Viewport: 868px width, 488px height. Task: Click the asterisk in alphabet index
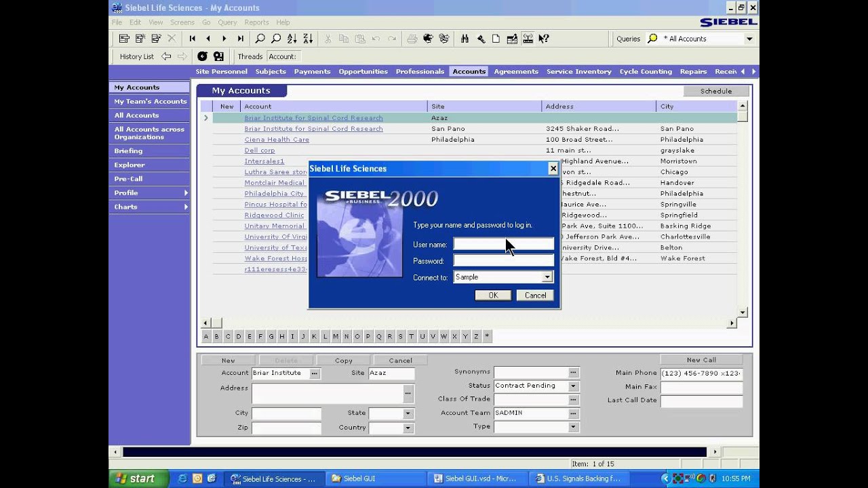(x=487, y=336)
